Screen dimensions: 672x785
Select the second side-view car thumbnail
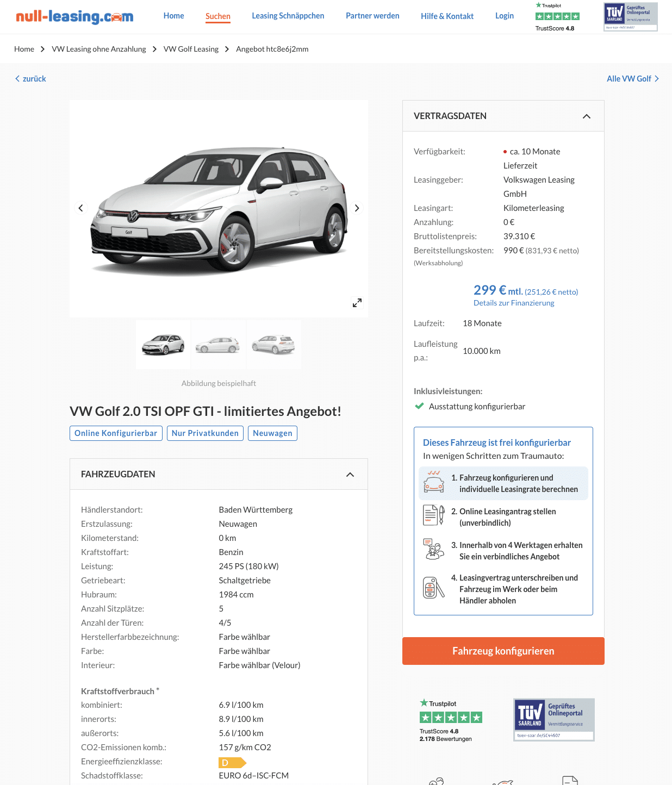point(218,345)
